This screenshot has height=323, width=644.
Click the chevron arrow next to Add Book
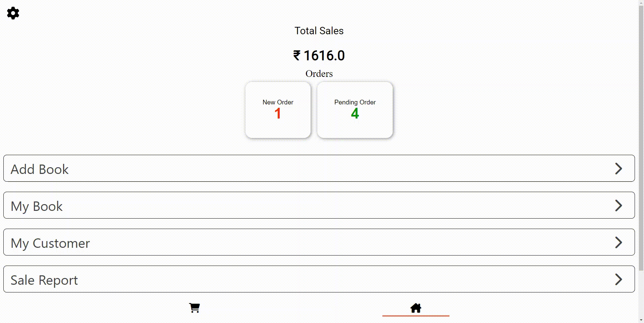click(619, 169)
